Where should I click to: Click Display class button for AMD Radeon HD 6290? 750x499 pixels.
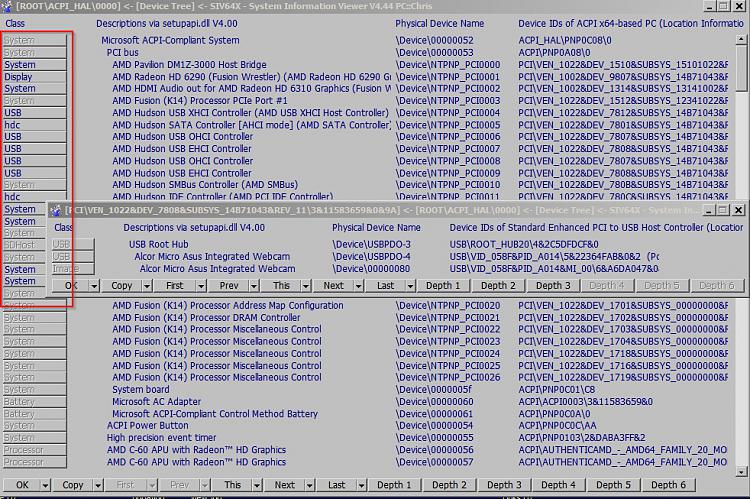pyautogui.click(x=34, y=77)
